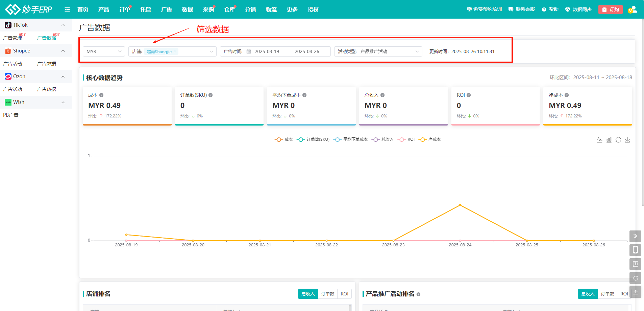Toggle the hamburger menu icon

point(67,9)
